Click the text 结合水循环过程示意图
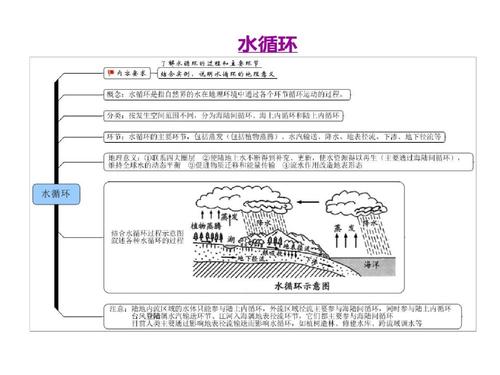Image resolution: width=500 pixels, height=375 pixels. (147, 233)
